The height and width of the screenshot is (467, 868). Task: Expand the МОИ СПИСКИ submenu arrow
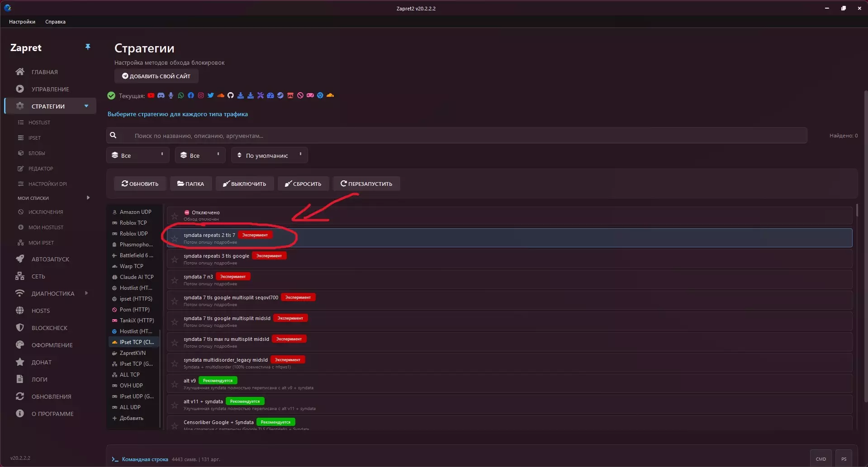(88, 198)
